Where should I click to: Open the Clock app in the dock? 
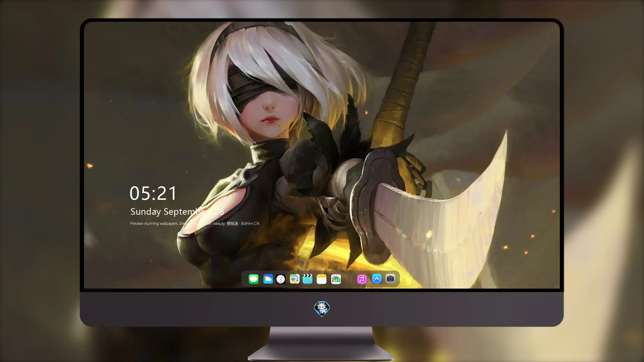[x=281, y=279]
